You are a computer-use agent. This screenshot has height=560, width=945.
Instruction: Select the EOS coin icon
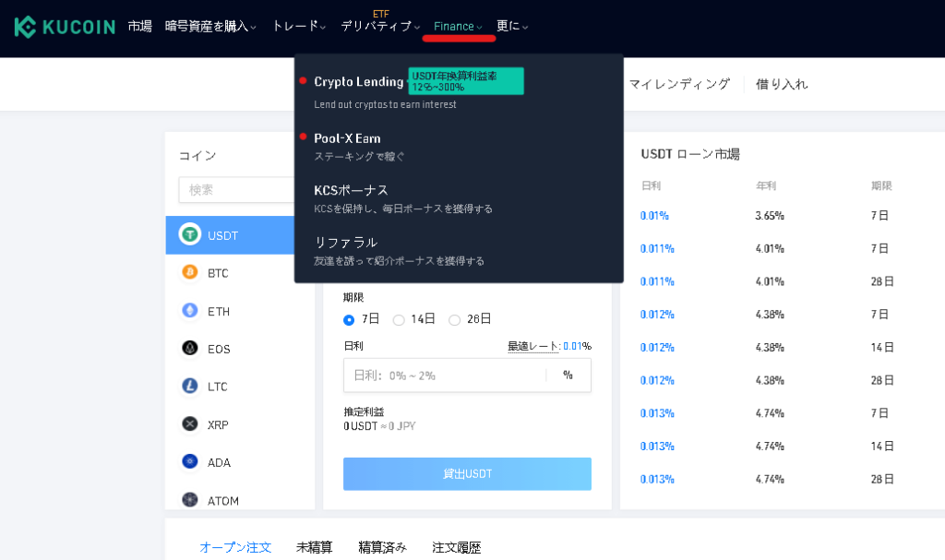tap(190, 348)
